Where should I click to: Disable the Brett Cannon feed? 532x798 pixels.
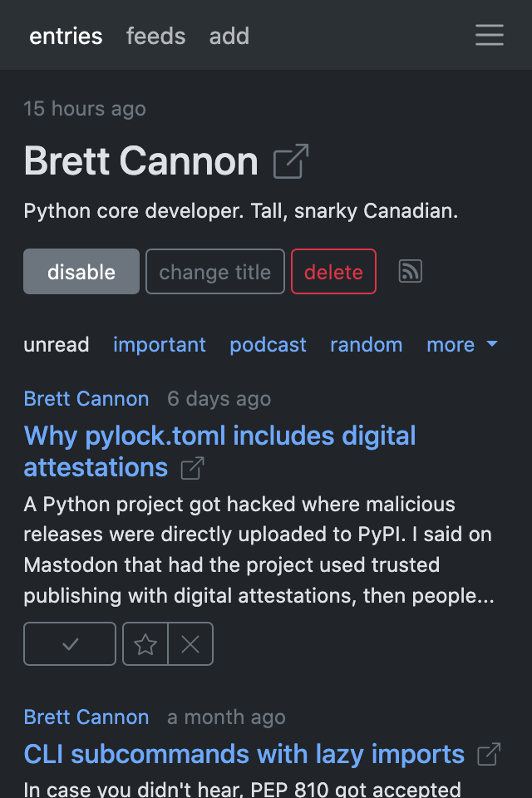81,271
